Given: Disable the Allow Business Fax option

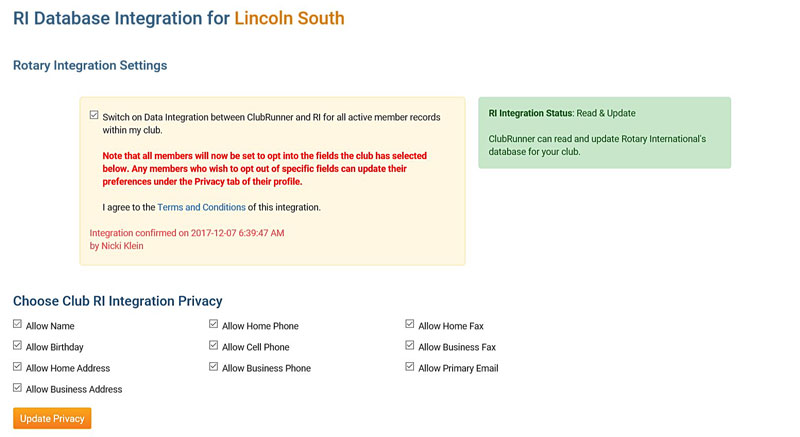Looking at the screenshot, I should (410, 346).
